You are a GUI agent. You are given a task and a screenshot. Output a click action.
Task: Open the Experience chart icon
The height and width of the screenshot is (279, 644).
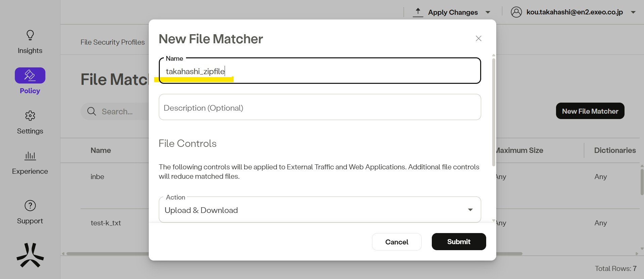coord(30,156)
